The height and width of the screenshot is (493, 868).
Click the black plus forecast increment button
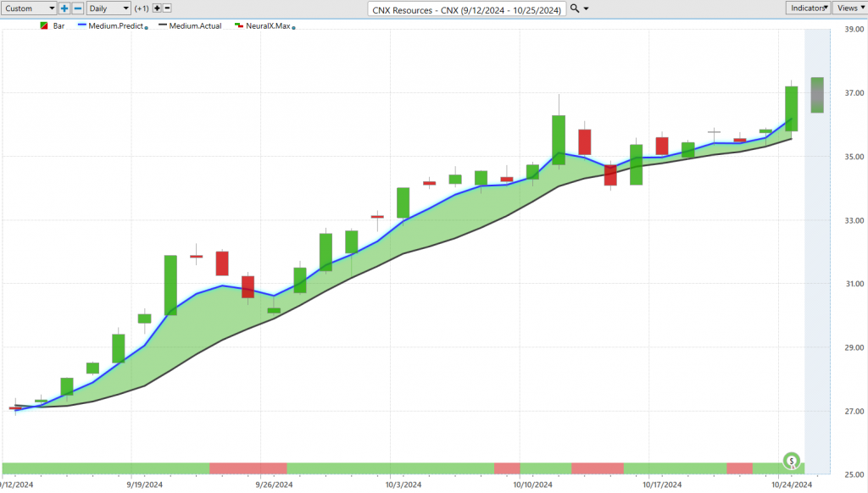click(x=157, y=8)
